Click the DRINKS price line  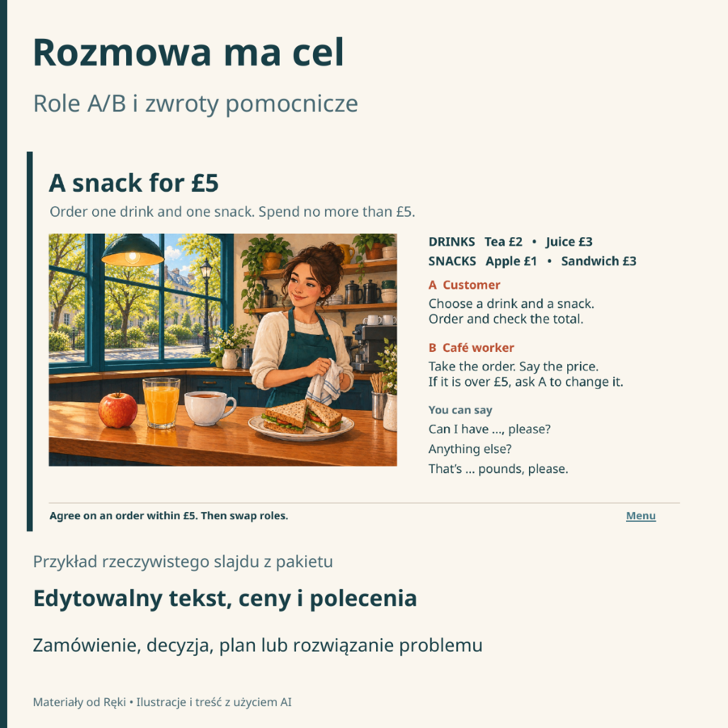click(x=510, y=242)
